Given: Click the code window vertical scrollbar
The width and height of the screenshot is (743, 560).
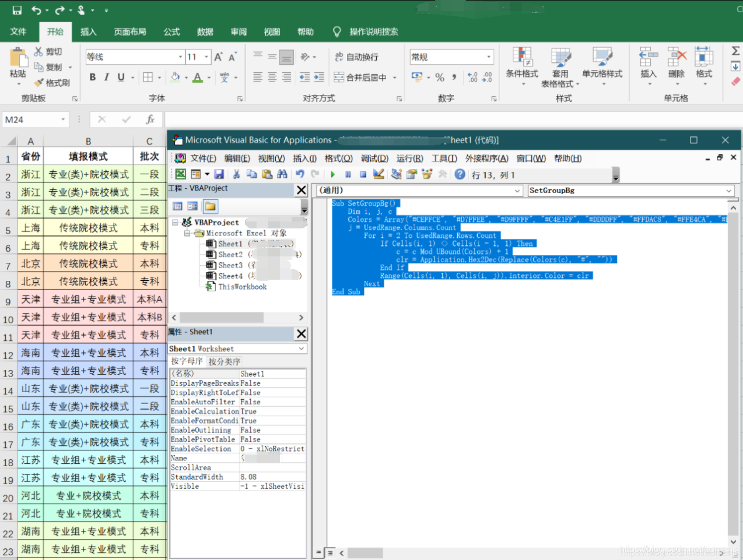Looking at the screenshot, I should coord(733,375).
